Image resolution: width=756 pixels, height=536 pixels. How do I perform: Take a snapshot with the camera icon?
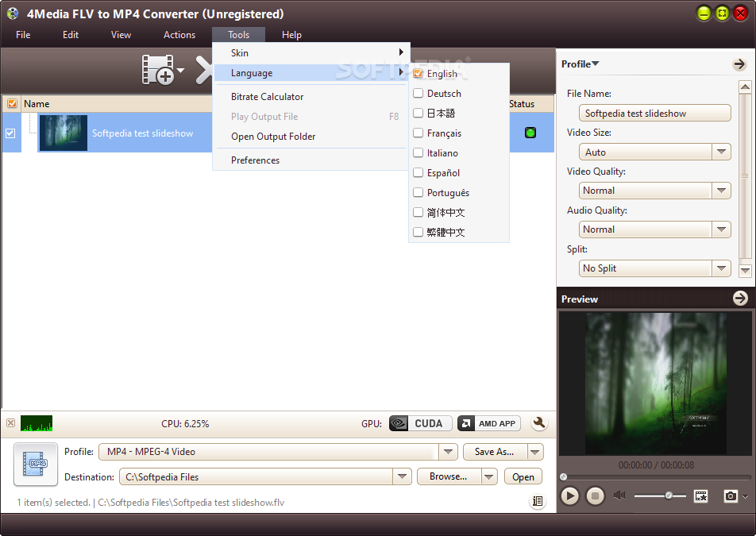coord(731,496)
